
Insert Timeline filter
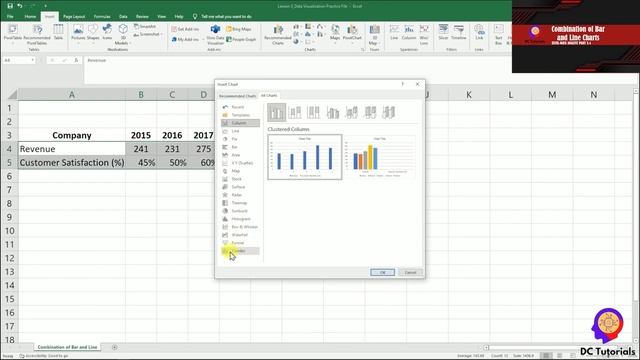click(x=459, y=33)
